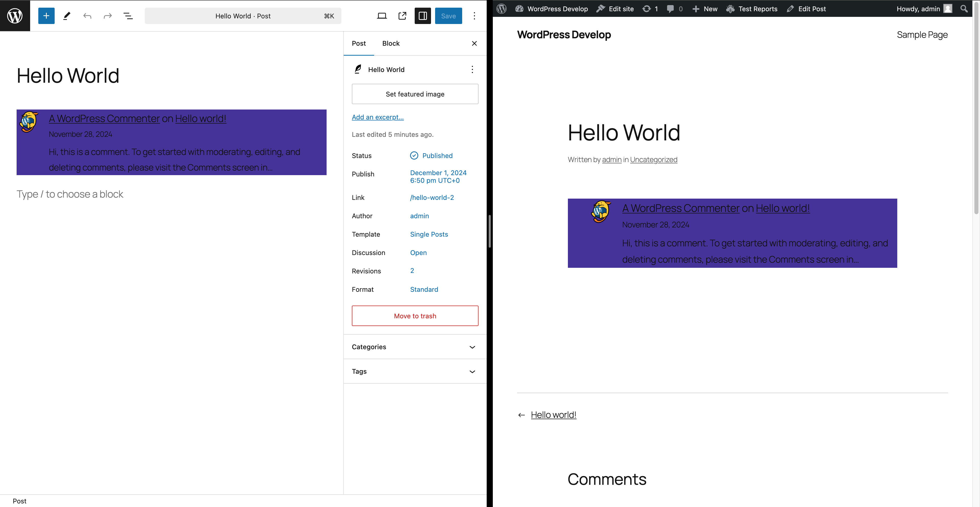Screen dimensions: 980x507
Task: Click the Published status toggle
Action: [x=432, y=155]
